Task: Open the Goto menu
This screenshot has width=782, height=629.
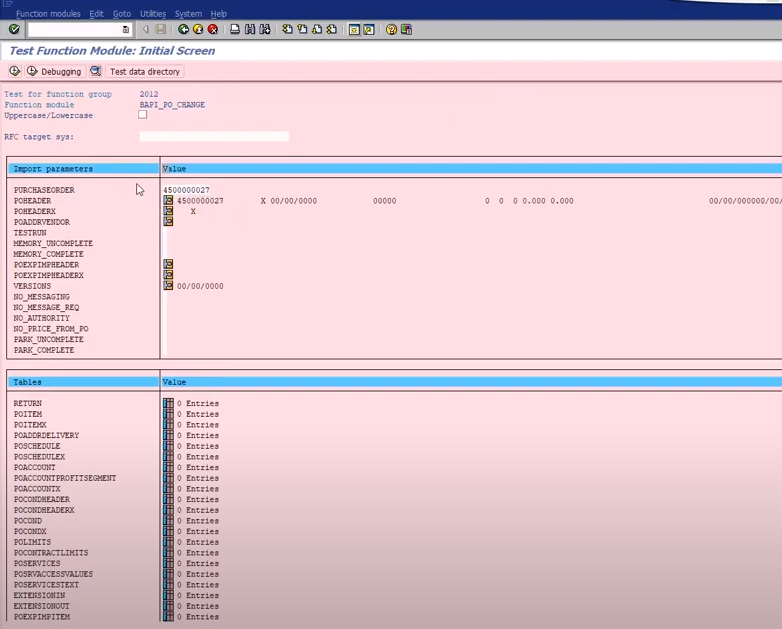Action: [x=122, y=14]
